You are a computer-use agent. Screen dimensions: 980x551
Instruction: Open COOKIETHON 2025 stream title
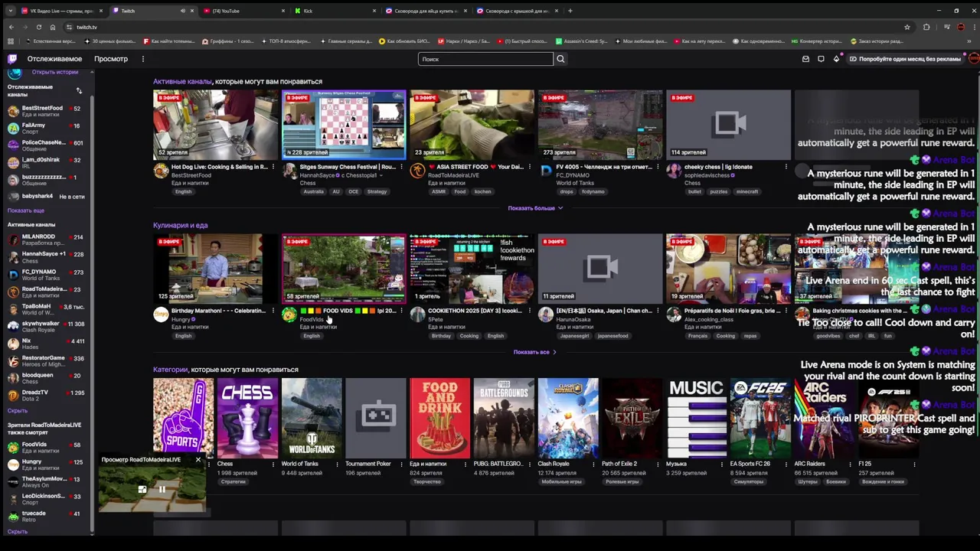coord(475,311)
